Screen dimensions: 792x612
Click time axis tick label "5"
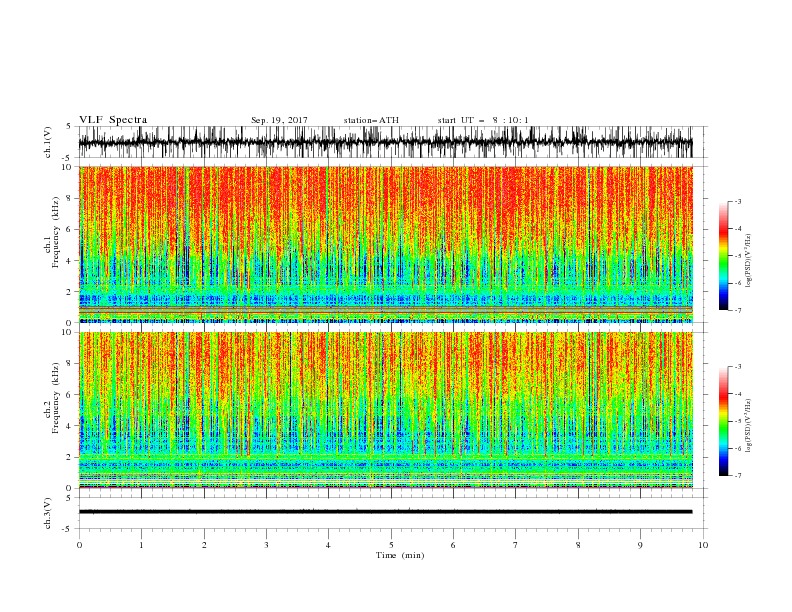pyautogui.click(x=391, y=545)
